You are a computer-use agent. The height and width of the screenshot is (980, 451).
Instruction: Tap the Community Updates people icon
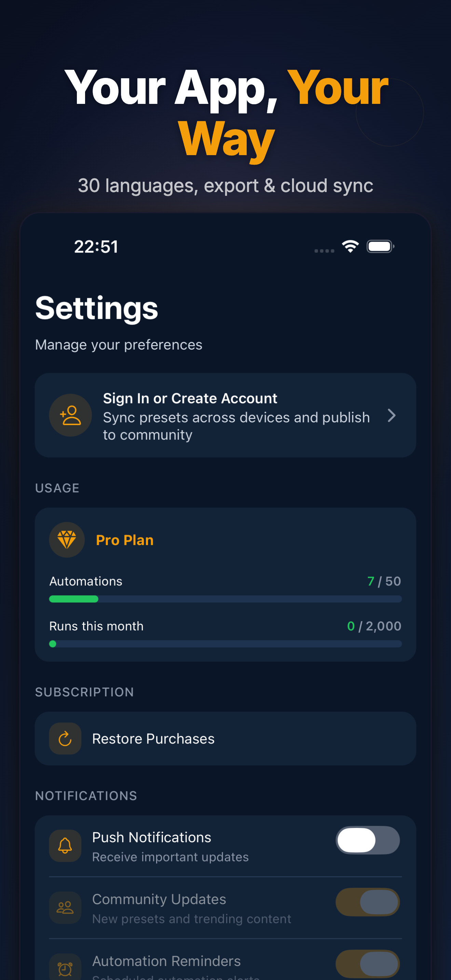pos(65,908)
